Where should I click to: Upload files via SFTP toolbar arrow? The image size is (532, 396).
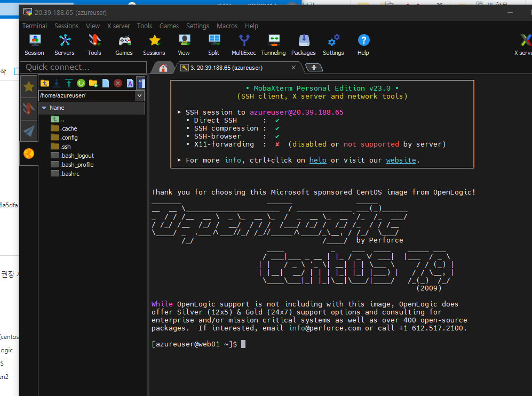click(x=69, y=83)
